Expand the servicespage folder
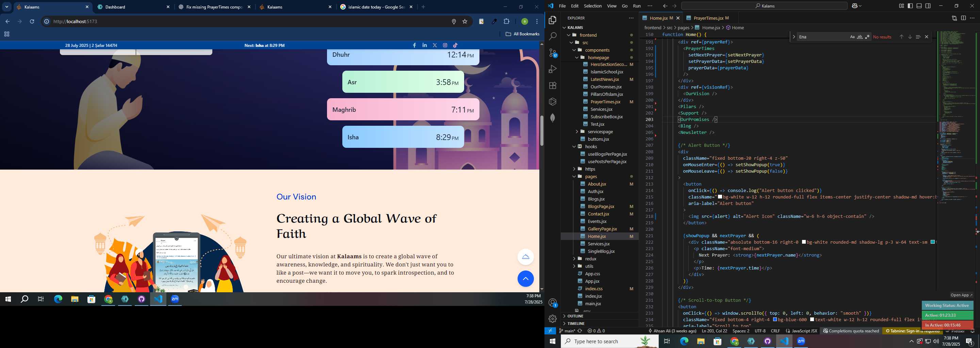Screen dimensions: 980x348 point(599,132)
